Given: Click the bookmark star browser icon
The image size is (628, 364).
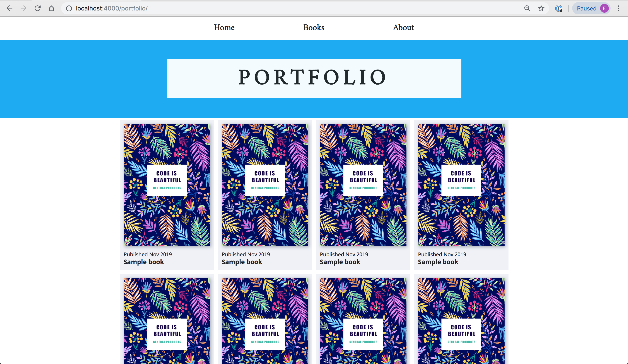Looking at the screenshot, I should coord(541,8).
